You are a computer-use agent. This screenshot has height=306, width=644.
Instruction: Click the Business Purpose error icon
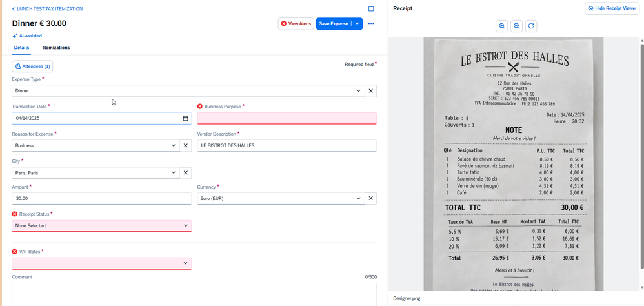tap(200, 107)
